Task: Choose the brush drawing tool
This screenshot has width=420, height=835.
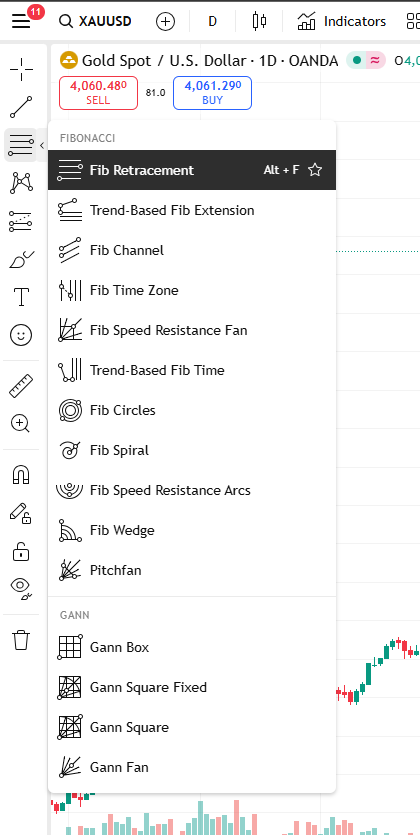Action: 21,259
